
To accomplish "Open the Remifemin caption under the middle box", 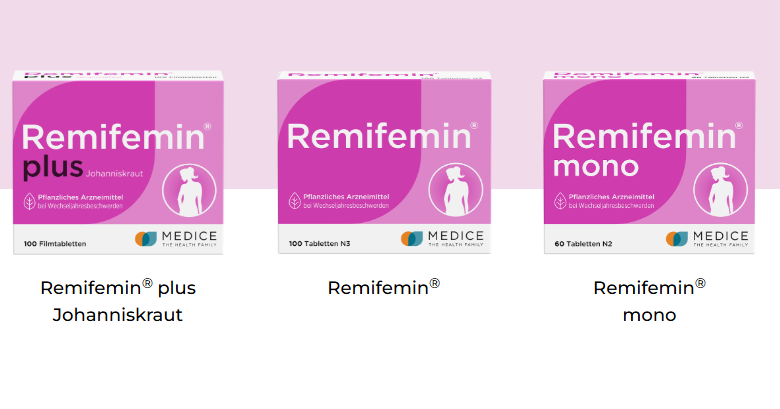I will click(x=384, y=288).
